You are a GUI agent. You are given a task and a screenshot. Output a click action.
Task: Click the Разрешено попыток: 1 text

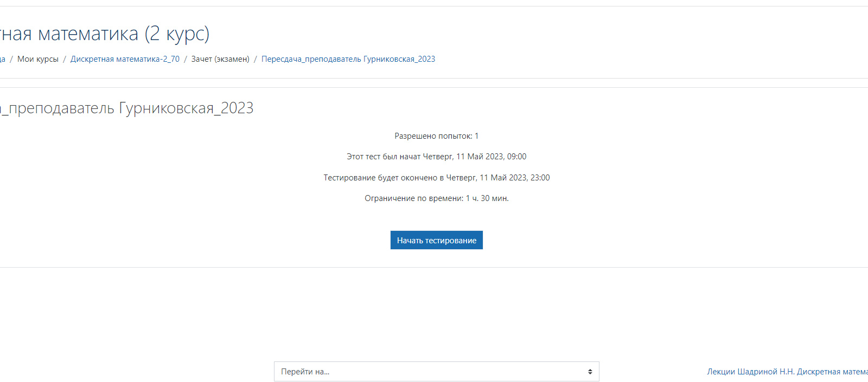436,136
